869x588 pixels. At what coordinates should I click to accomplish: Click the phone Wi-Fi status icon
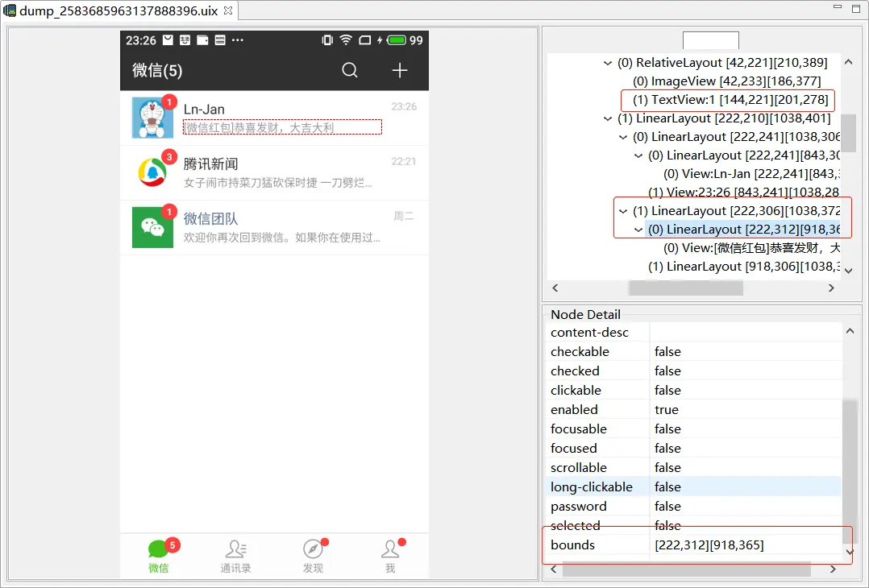(x=346, y=39)
